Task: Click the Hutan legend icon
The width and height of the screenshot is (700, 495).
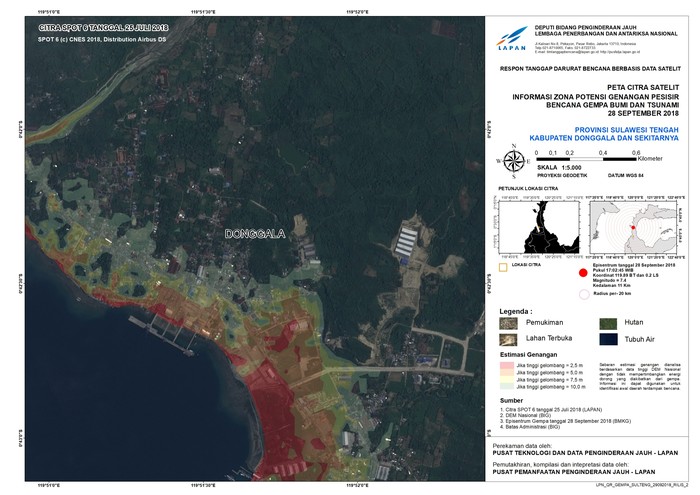Action: click(x=607, y=322)
